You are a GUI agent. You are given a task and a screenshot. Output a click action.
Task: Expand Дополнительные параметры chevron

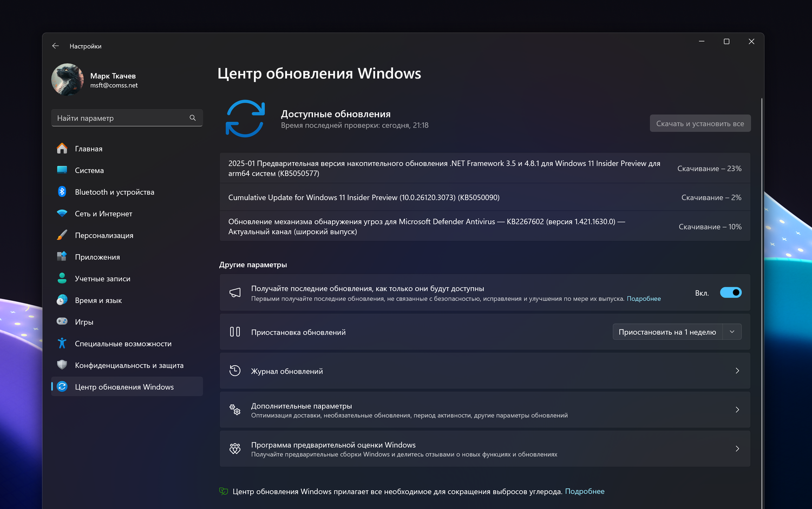pyautogui.click(x=737, y=409)
